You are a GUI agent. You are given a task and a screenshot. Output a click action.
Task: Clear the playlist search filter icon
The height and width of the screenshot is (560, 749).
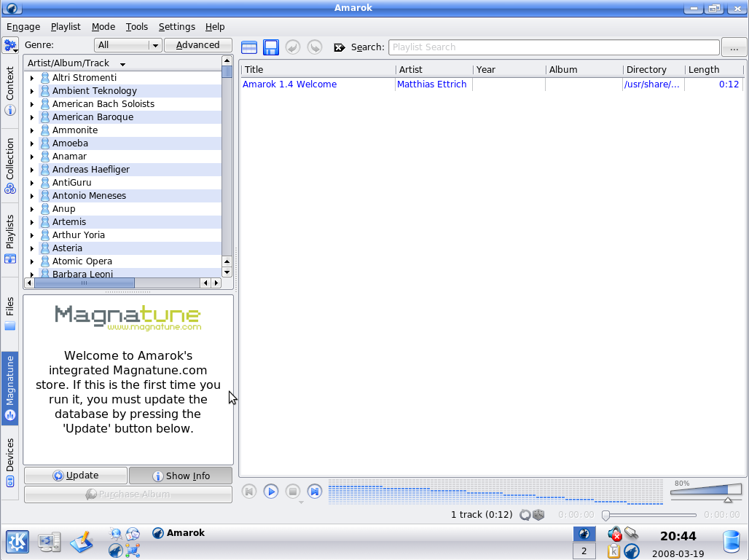point(339,47)
